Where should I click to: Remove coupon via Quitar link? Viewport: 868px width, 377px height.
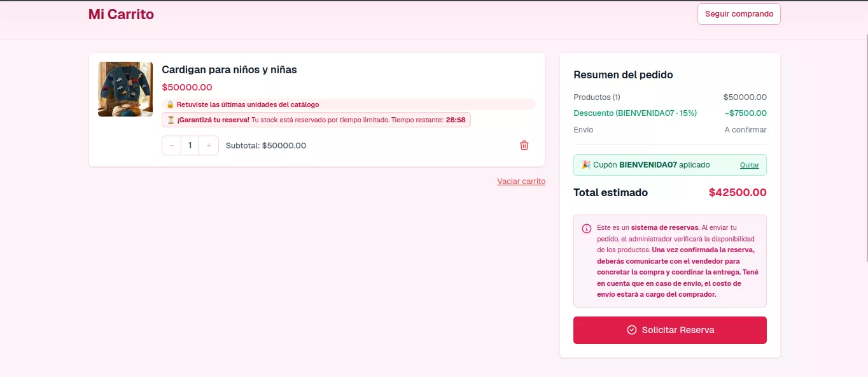point(750,165)
